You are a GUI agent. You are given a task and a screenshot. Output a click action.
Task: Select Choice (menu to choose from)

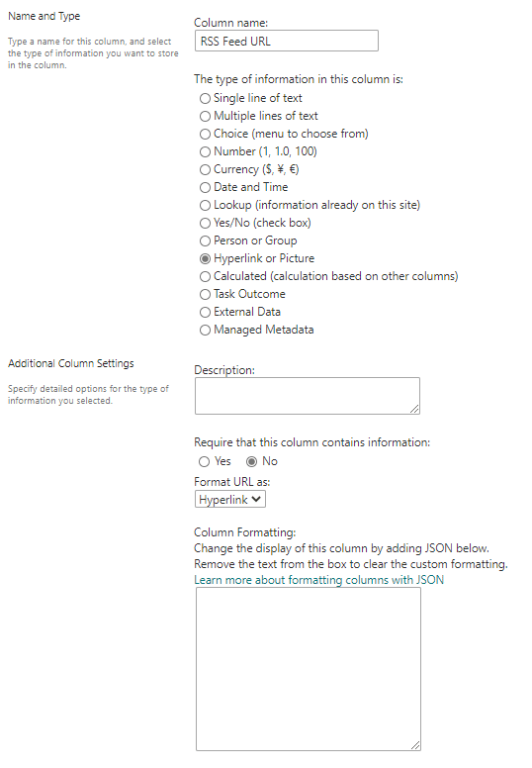(205, 134)
